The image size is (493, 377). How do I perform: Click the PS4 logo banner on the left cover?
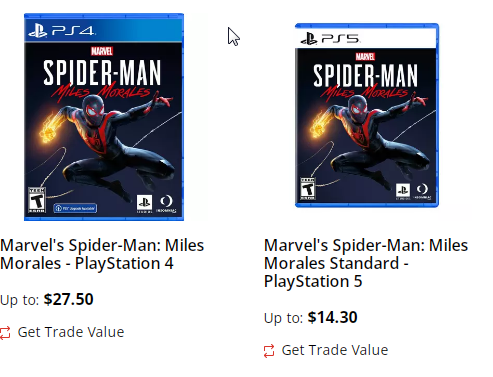(104, 29)
